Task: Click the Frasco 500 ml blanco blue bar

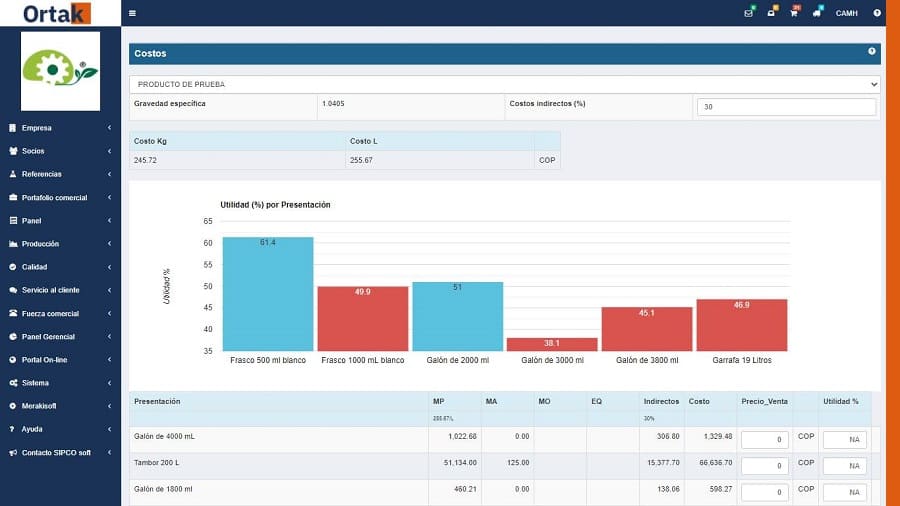Action: pos(267,294)
